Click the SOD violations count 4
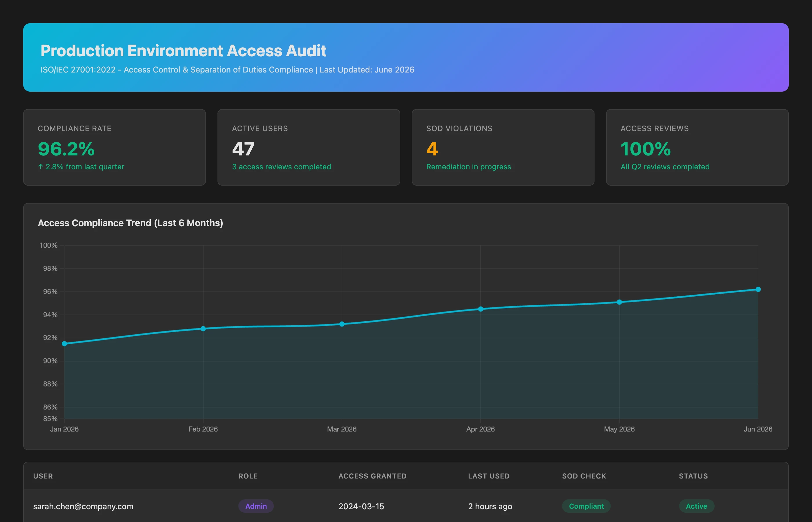The height and width of the screenshot is (522, 812). (432, 149)
